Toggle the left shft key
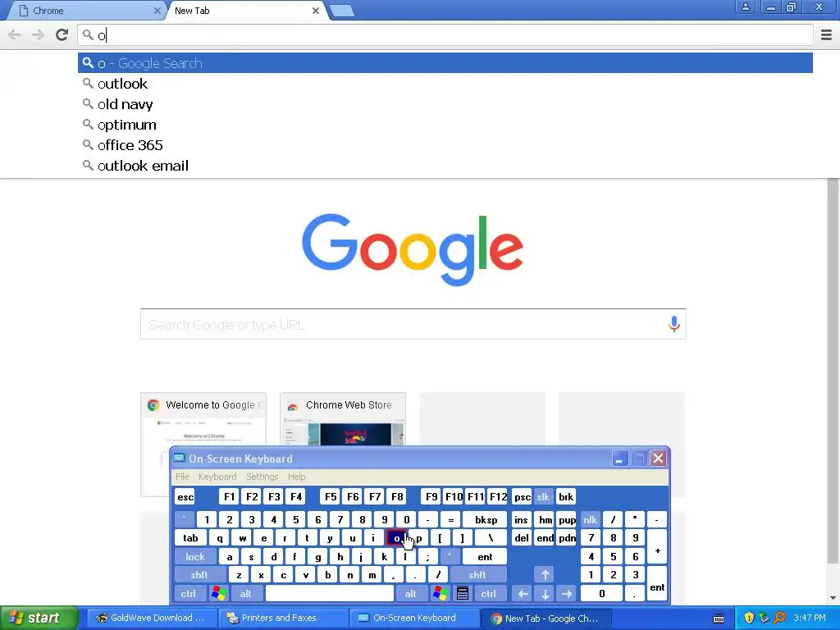Image resolution: width=840 pixels, height=630 pixels. point(200,575)
